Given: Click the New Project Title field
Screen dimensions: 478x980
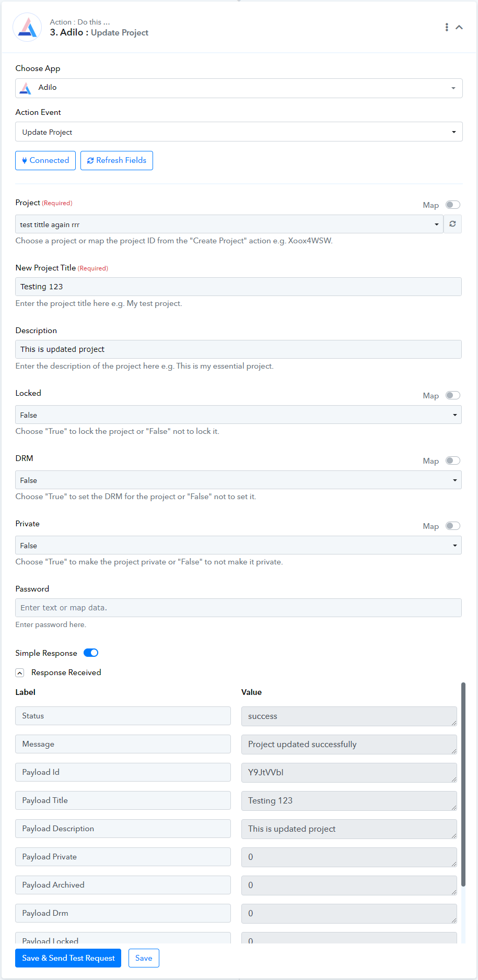Looking at the screenshot, I should coord(238,287).
